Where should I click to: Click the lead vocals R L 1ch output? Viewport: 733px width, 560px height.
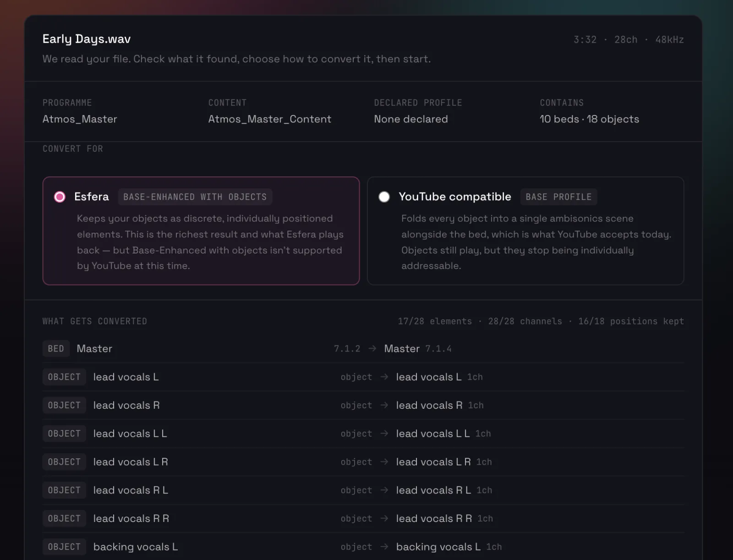click(x=444, y=490)
